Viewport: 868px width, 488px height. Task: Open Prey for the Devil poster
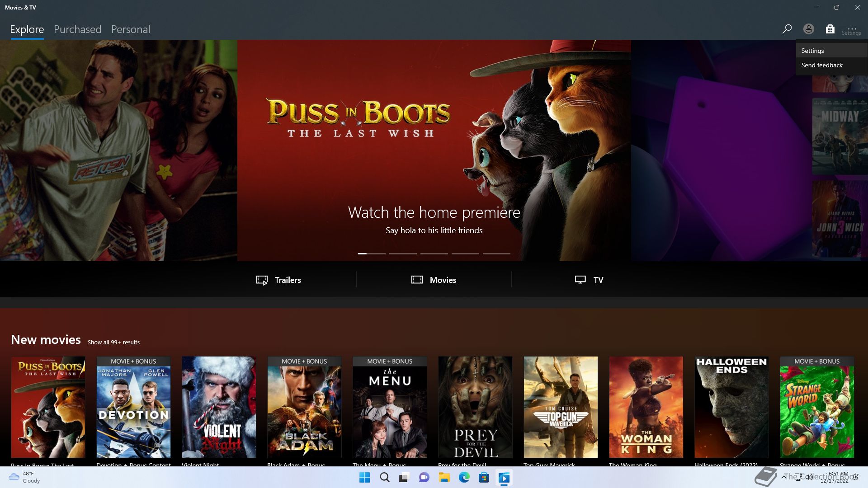pyautogui.click(x=475, y=407)
